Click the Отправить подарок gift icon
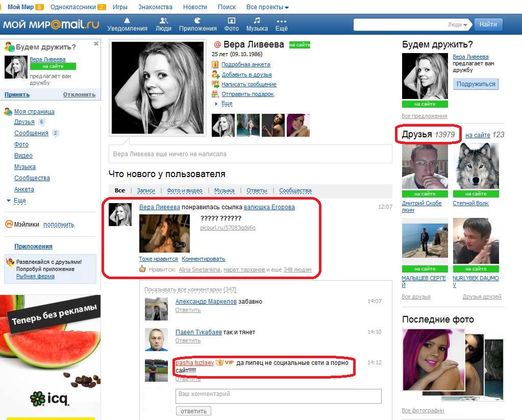The width and height of the screenshot is (522, 420). 215,94
